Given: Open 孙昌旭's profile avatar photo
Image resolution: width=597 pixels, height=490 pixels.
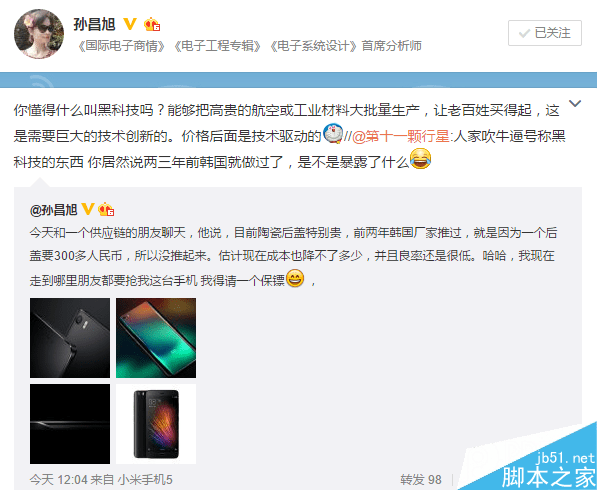Looking at the screenshot, I should click(x=39, y=34).
